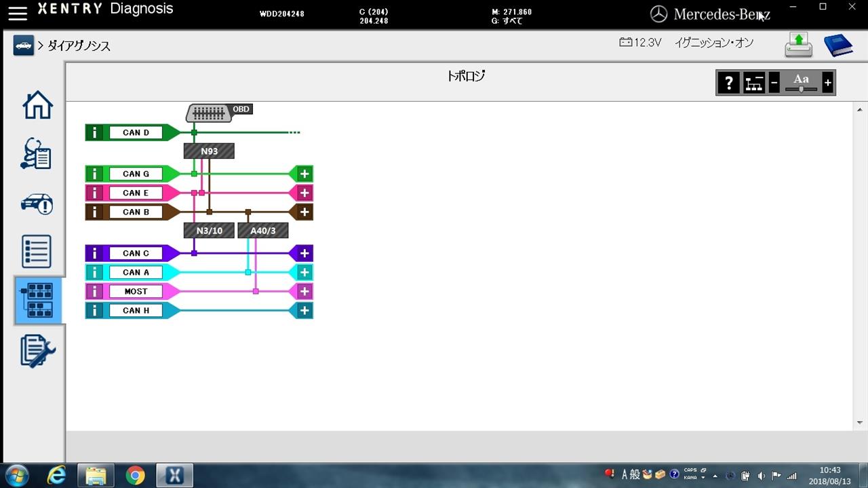868x488 pixels.
Task: Go to the Home sidebar icon
Action: coord(37,105)
